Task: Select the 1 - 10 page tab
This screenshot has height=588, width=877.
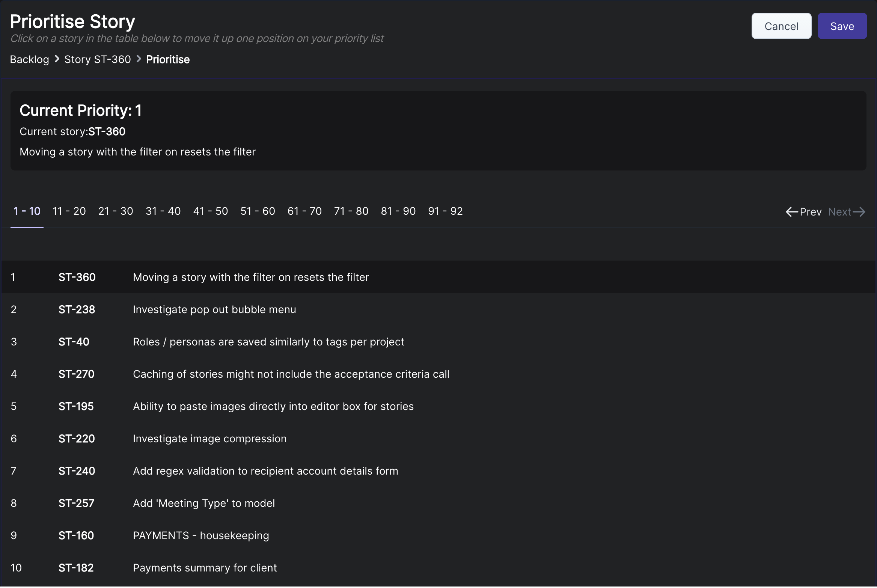Action: (x=27, y=211)
